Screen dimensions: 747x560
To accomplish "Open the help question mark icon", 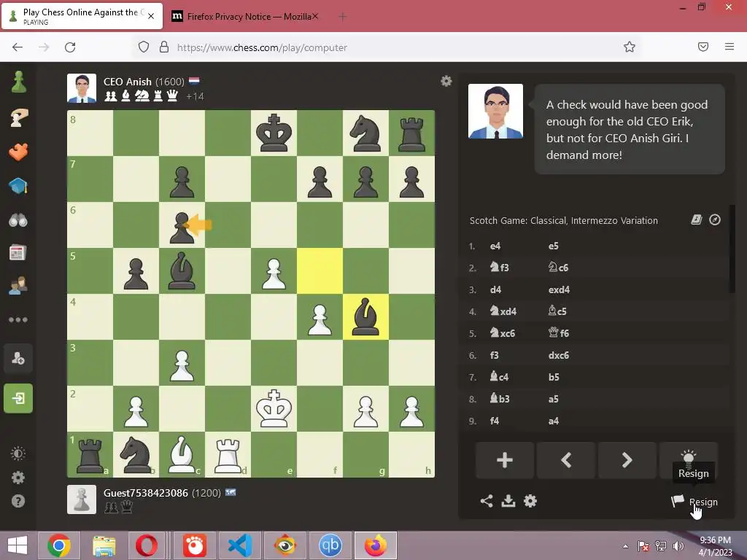I will (18, 501).
